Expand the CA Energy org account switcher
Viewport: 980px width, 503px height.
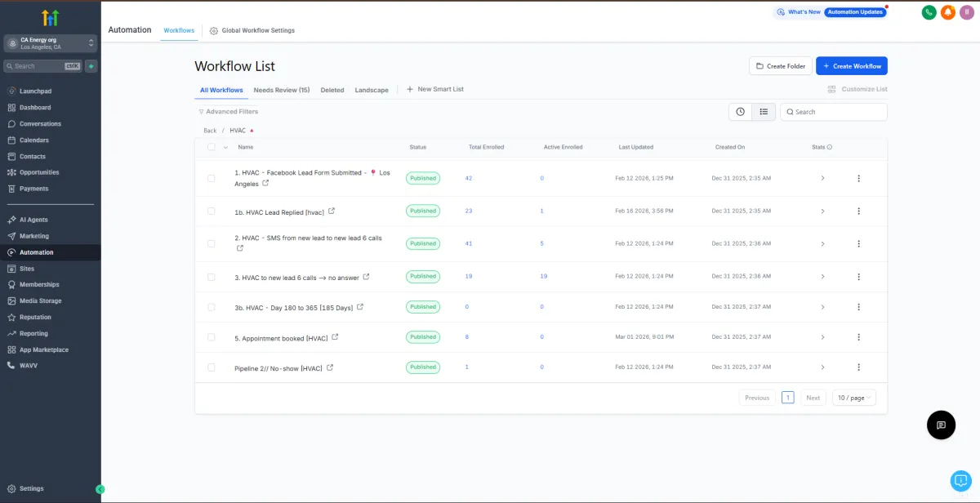pyautogui.click(x=50, y=43)
